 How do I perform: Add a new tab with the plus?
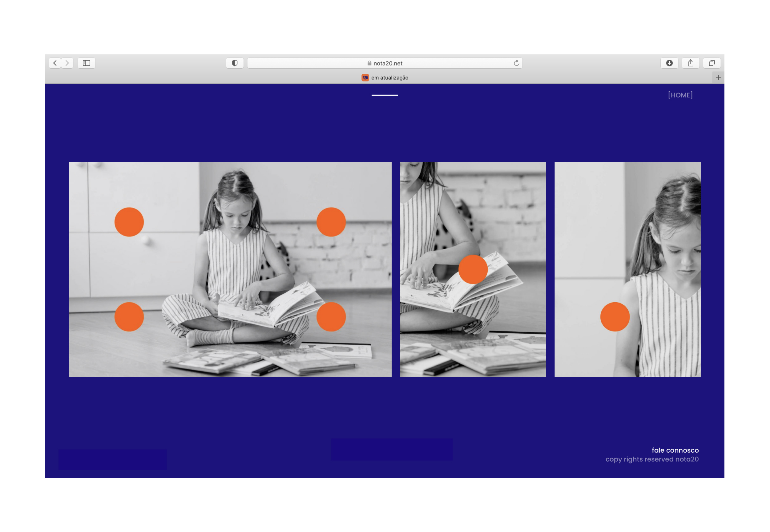point(718,77)
